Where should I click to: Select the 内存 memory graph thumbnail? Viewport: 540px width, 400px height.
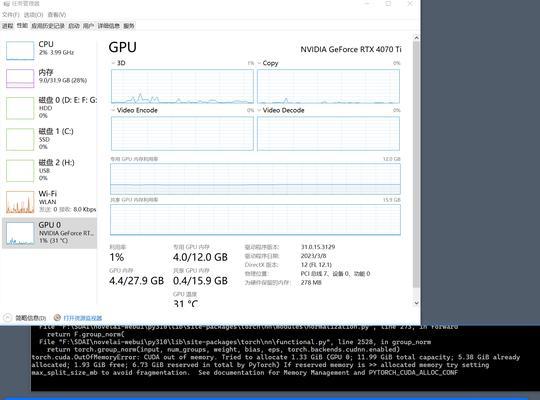tap(20, 78)
